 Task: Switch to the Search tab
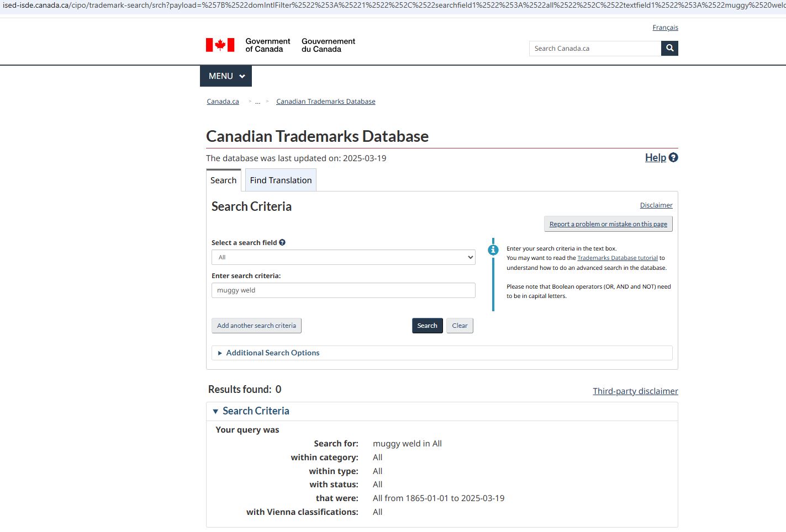click(224, 180)
